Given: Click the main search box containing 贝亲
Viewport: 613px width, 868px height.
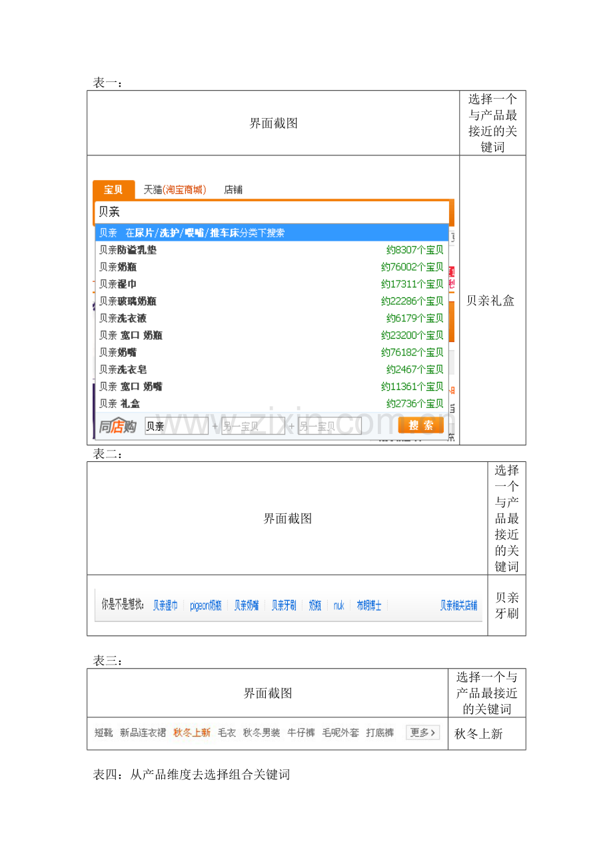Looking at the screenshot, I should [272, 212].
